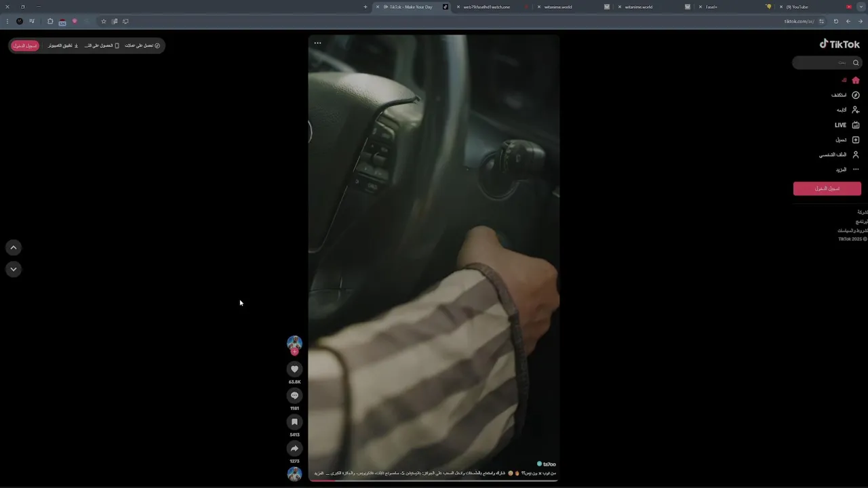Expand the Program footer link
The width and height of the screenshot is (868, 488).
tap(861, 222)
